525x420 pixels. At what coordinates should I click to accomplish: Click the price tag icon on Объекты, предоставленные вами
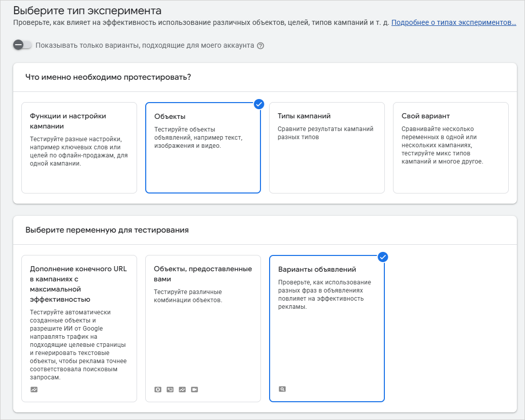170,389
